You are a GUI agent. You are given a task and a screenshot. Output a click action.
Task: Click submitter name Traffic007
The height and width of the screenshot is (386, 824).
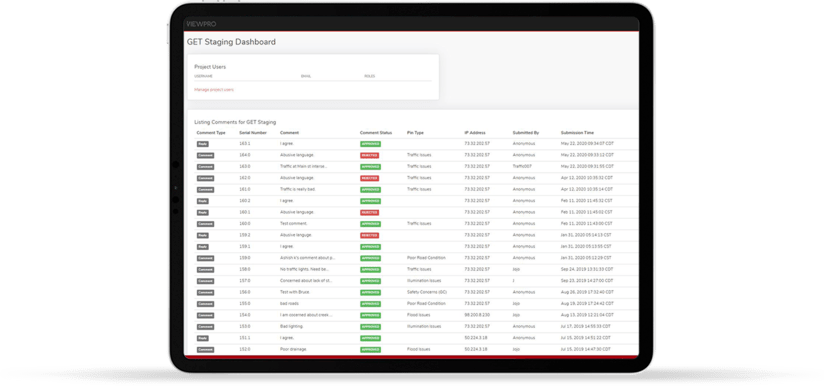coord(522,166)
